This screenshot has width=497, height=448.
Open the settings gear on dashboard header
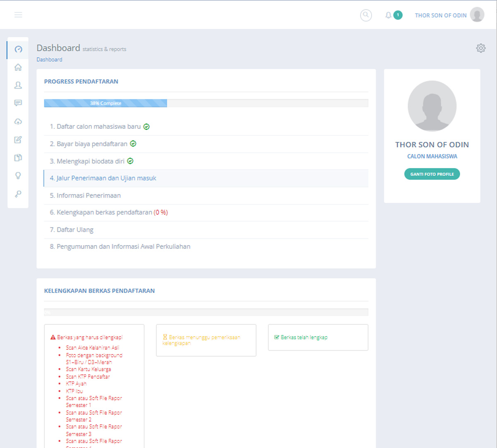[x=480, y=48]
